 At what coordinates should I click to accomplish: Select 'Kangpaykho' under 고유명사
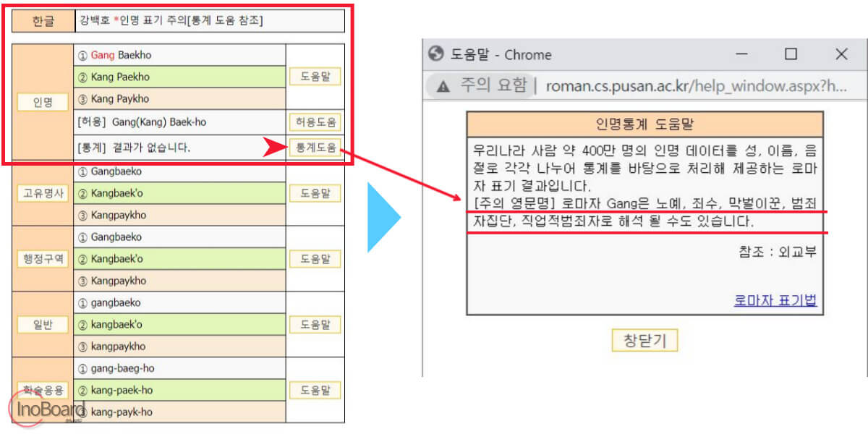(x=180, y=215)
